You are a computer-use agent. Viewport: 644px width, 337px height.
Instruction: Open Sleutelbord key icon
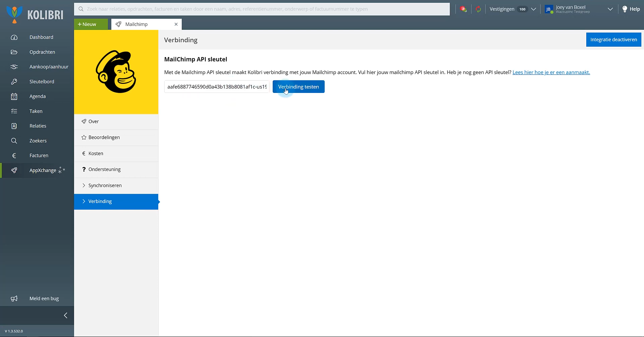[14, 81]
